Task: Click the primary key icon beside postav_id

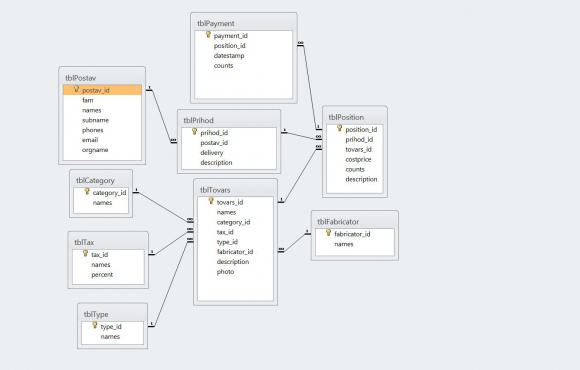Action: tap(76, 89)
